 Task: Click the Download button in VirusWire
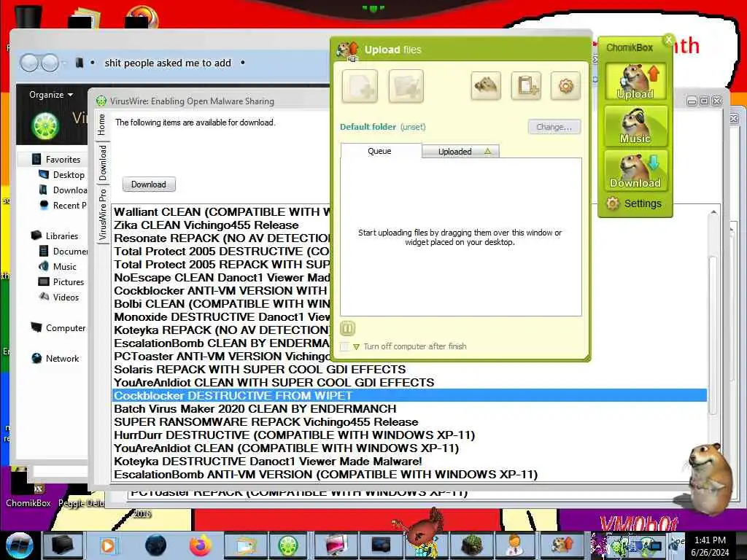pyautogui.click(x=149, y=184)
